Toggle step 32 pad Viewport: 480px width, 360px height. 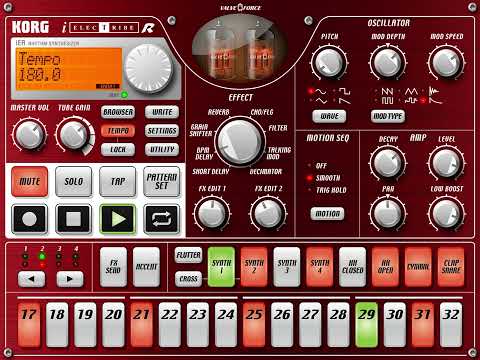[x=451, y=325]
